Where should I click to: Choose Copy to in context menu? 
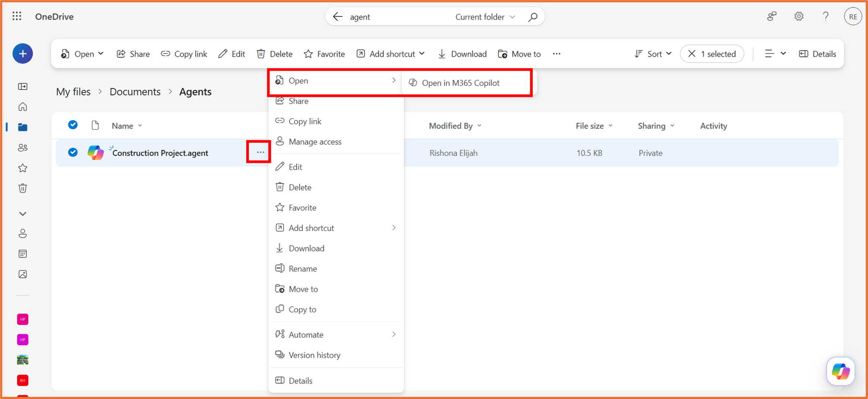[336, 309]
